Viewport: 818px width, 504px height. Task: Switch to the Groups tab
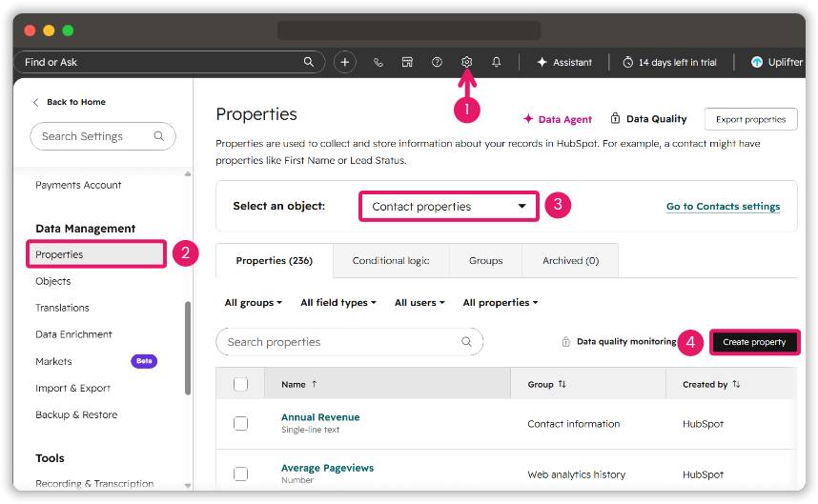point(485,261)
